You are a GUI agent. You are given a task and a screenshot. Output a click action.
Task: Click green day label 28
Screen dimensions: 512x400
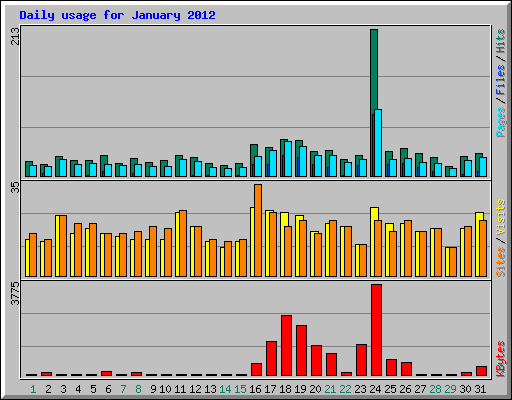435,389
